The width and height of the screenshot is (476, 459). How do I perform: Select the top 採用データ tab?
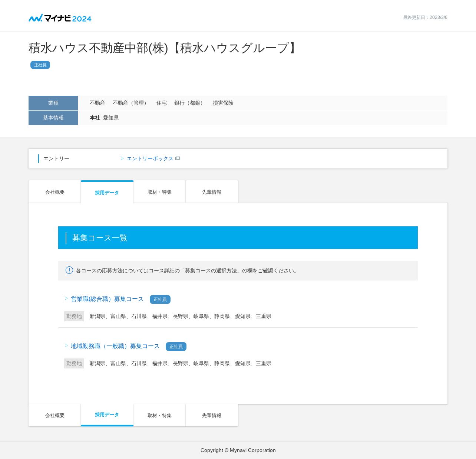tap(107, 192)
